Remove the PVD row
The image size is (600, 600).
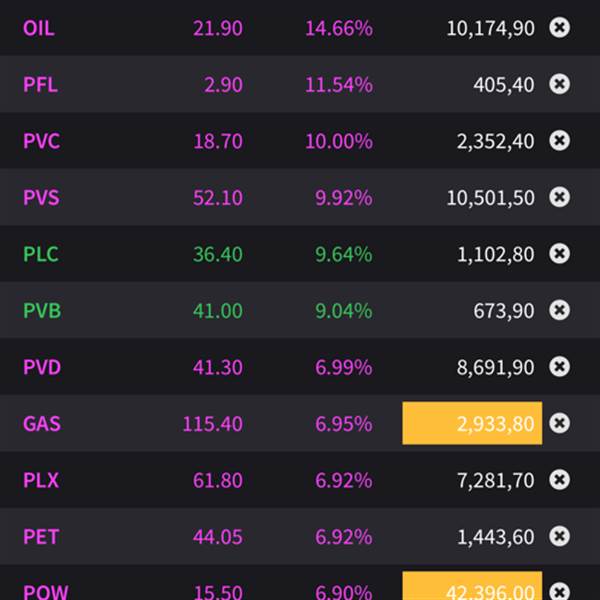click(560, 367)
